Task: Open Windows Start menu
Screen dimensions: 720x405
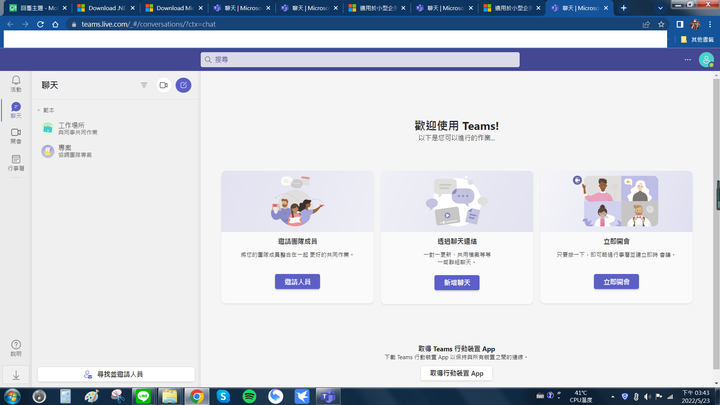Action: pos(12,396)
